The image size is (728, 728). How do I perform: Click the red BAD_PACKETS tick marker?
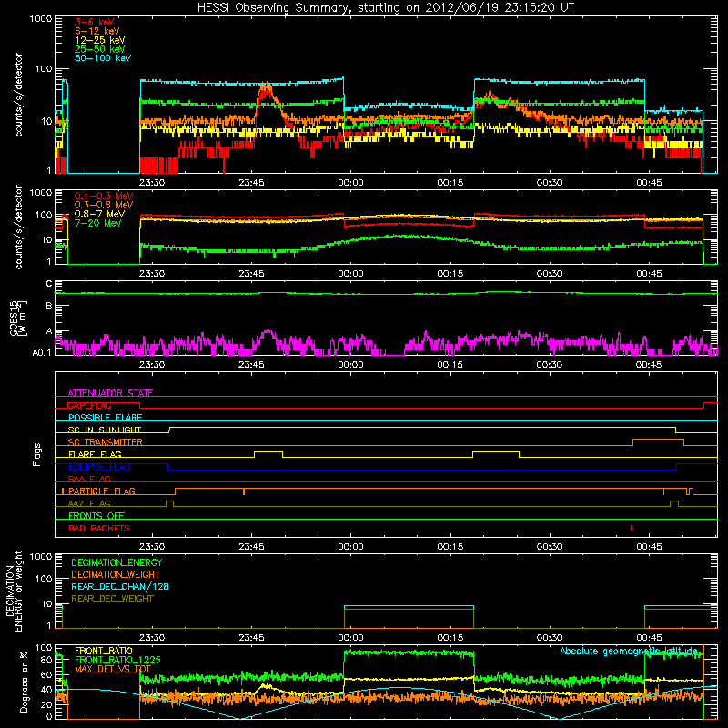[x=632, y=528]
